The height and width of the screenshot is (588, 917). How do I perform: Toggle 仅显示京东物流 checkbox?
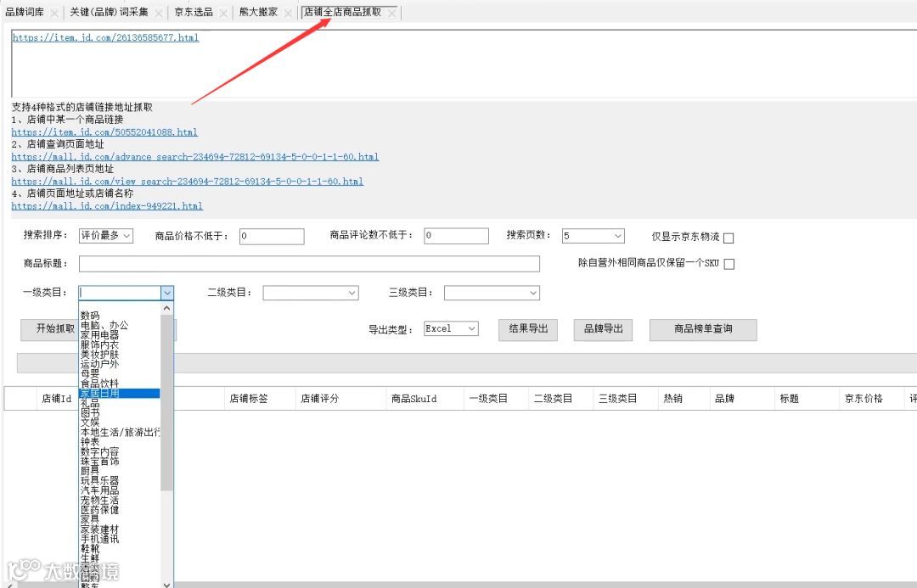tap(729, 238)
